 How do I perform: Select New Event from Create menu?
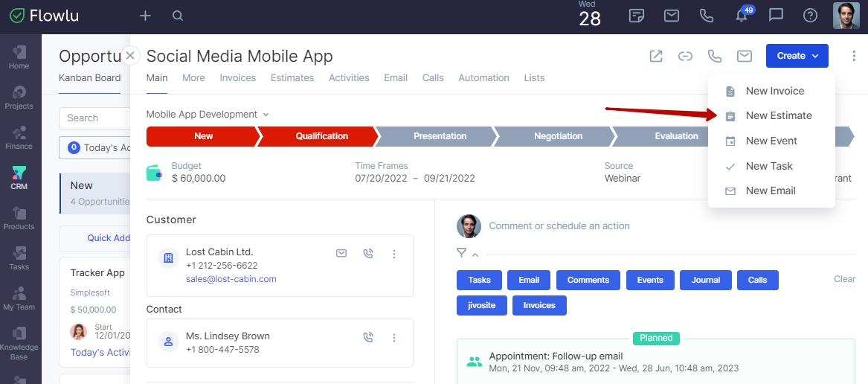pyautogui.click(x=771, y=141)
